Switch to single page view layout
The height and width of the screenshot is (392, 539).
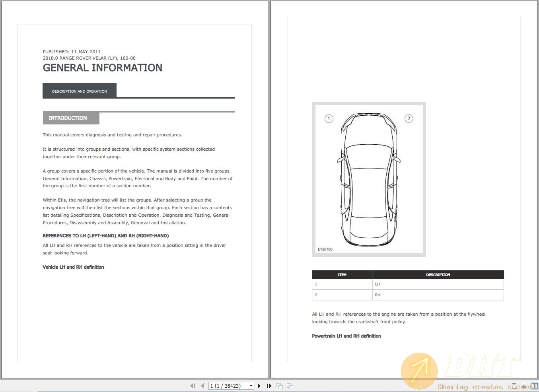click(x=514, y=386)
